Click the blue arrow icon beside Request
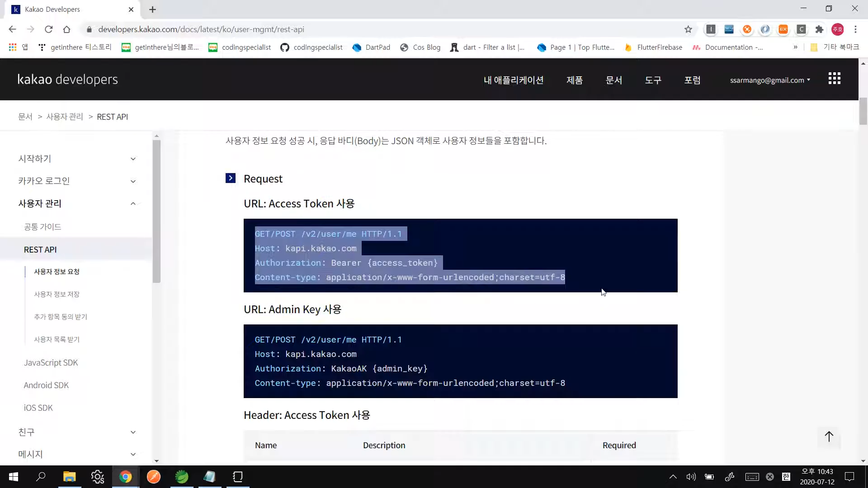The height and width of the screenshot is (488, 868). pos(231,178)
